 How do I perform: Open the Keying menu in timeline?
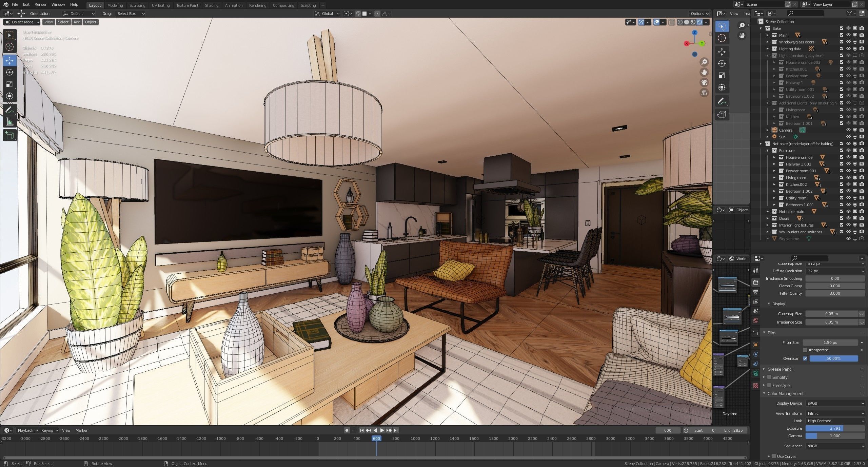click(x=49, y=430)
